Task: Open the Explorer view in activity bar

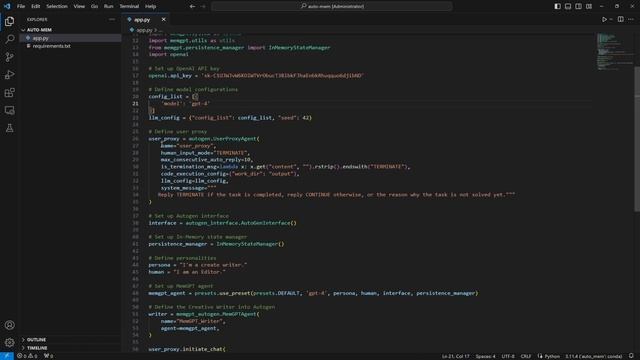Action: pos(9,21)
